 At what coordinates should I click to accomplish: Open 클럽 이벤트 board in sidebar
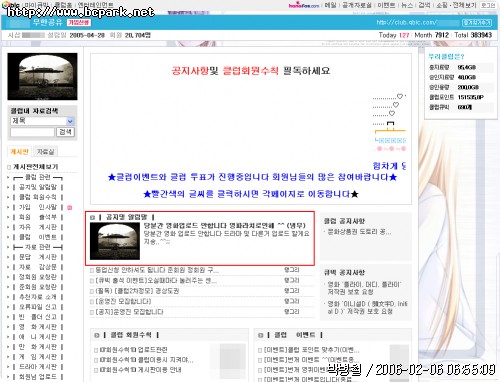click(38, 237)
